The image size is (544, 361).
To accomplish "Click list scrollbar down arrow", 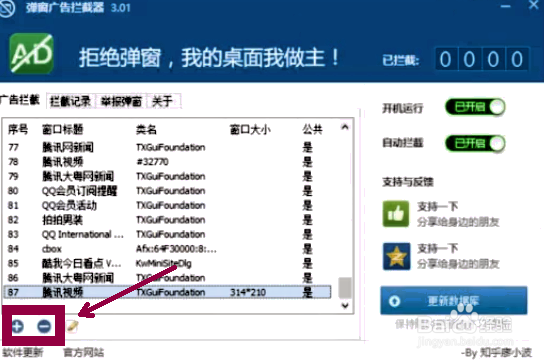I will coord(345,306).
